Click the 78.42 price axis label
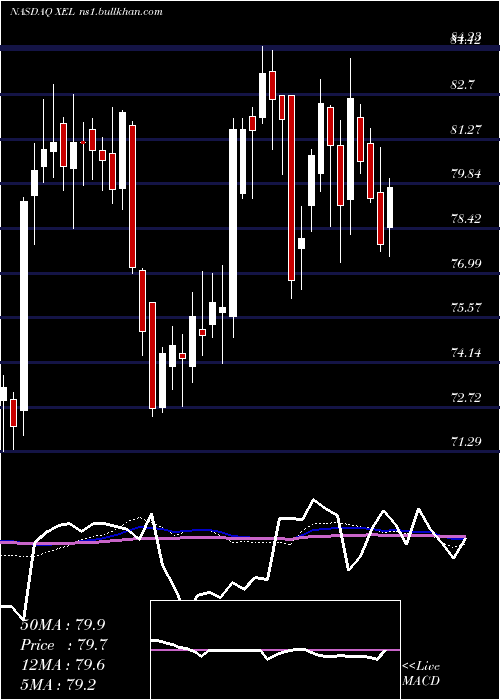Image resolution: width=500 pixels, height=700 pixels. pyautogui.click(x=466, y=219)
